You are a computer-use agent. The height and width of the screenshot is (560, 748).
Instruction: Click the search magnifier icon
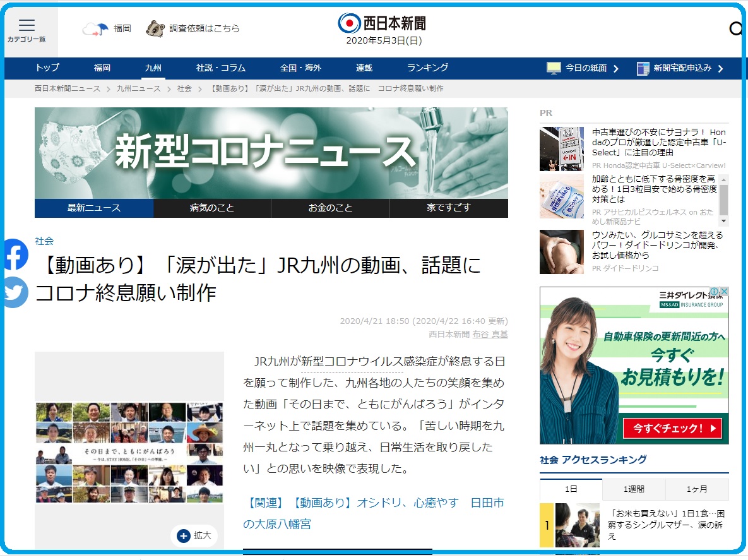click(736, 29)
